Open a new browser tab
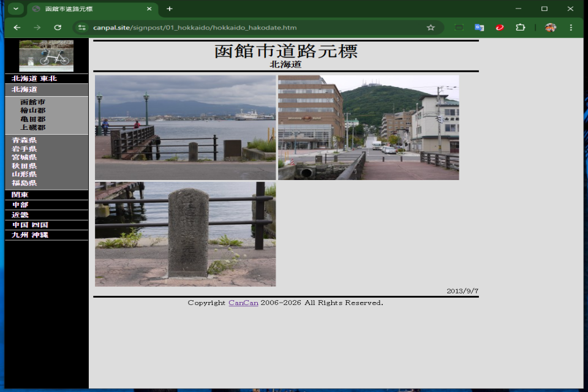The image size is (588, 392). click(x=170, y=9)
